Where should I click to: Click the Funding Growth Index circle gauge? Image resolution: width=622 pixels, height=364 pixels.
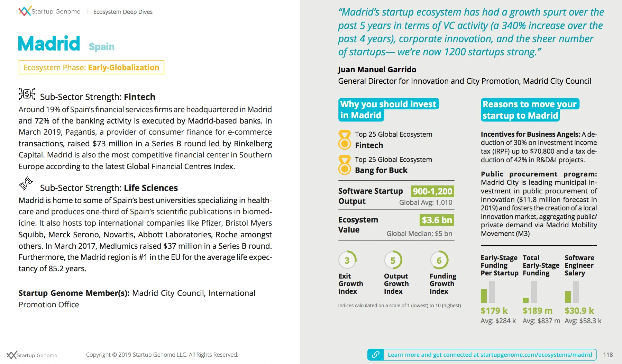click(439, 260)
